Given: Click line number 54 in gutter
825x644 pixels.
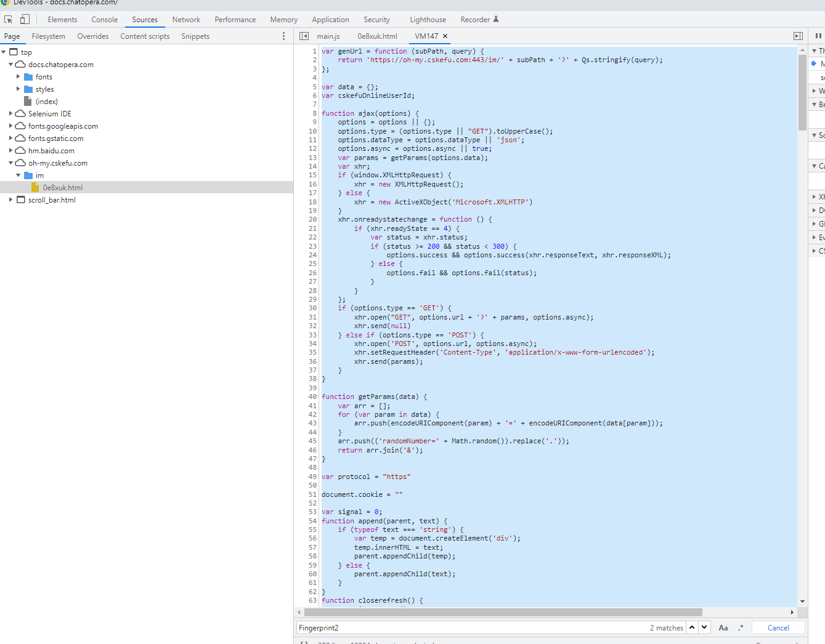Looking at the screenshot, I should (x=312, y=521).
